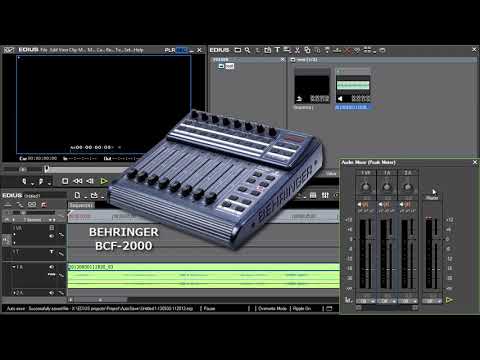Open the File menu in the EDIUS player
The width and height of the screenshot is (480, 360).
click(x=44, y=50)
